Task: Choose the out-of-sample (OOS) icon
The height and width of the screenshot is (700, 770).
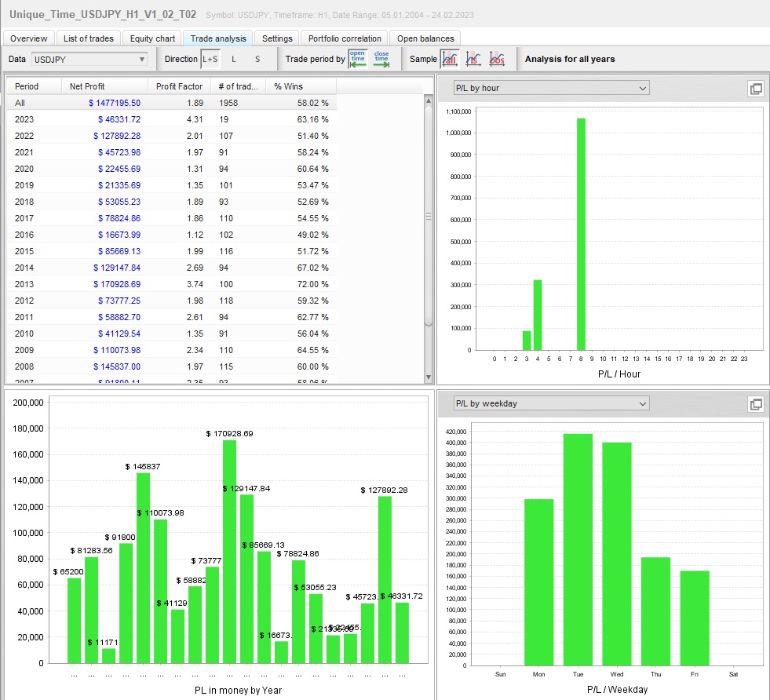Action: tap(497, 59)
